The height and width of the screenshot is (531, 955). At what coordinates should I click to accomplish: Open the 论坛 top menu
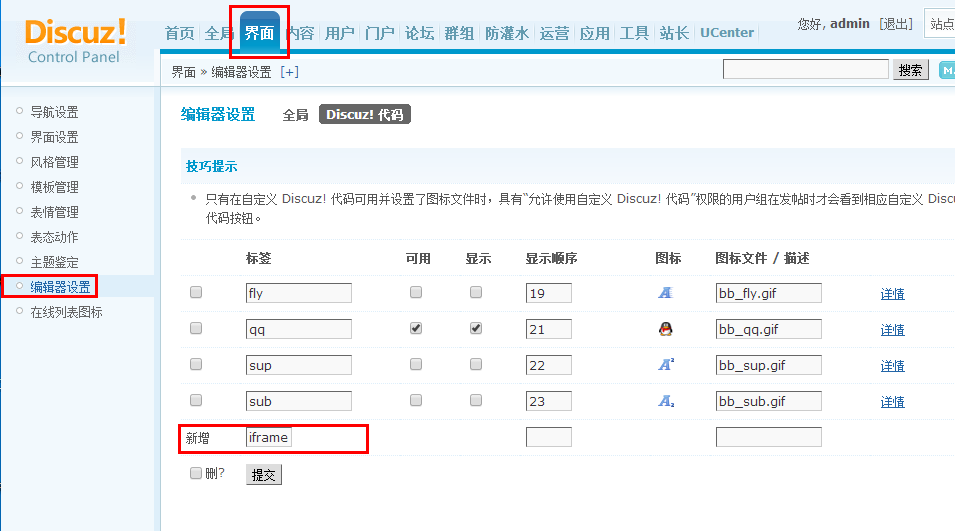coord(420,33)
